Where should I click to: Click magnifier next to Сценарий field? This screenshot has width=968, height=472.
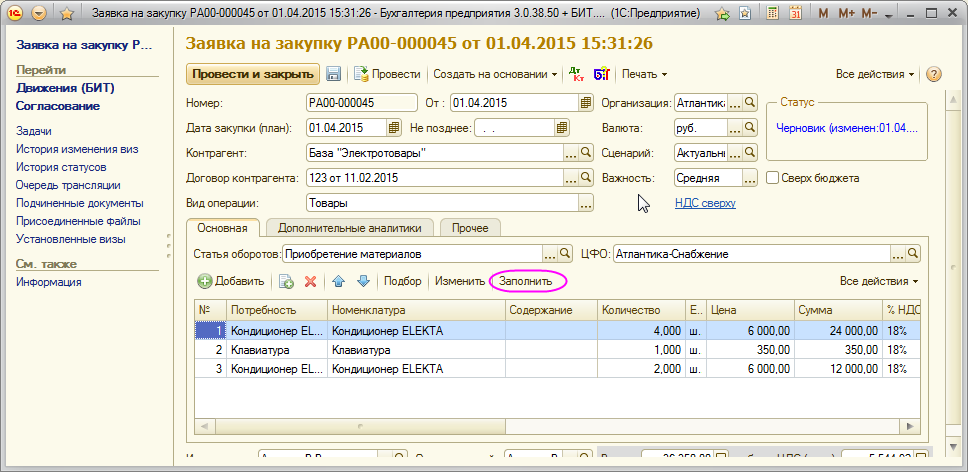click(750, 152)
